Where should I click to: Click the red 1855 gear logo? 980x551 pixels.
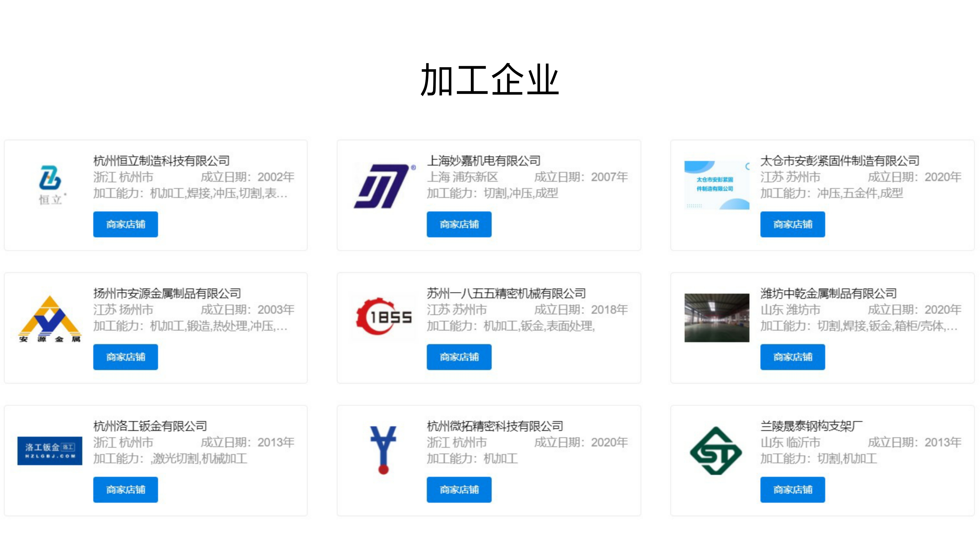pos(383,317)
